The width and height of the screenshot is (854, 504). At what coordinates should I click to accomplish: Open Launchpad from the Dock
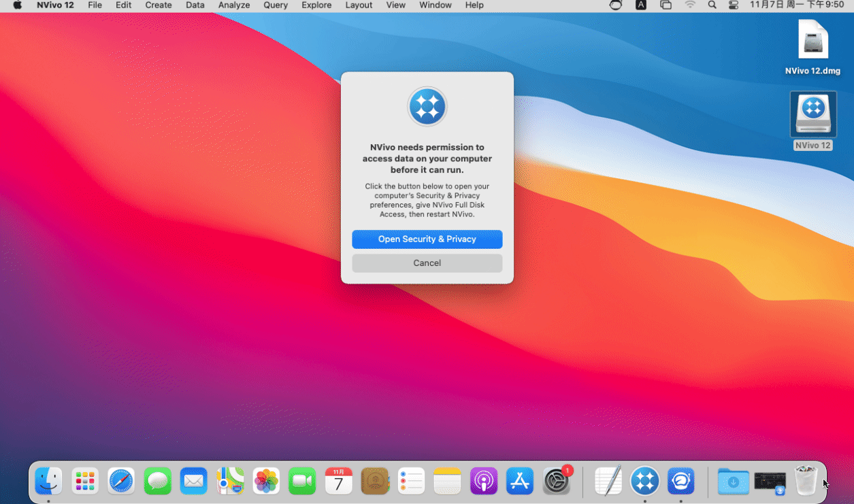(x=85, y=482)
